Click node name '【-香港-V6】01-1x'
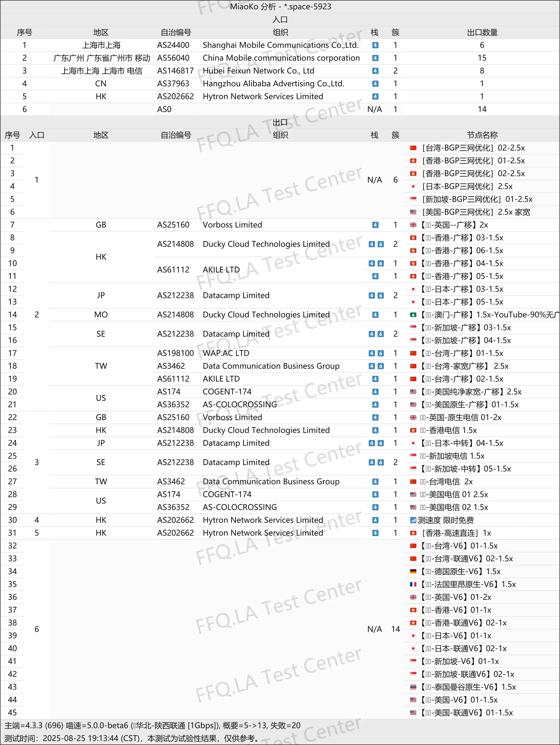This screenshot has width=560, height=745. [x=455, y=610]
